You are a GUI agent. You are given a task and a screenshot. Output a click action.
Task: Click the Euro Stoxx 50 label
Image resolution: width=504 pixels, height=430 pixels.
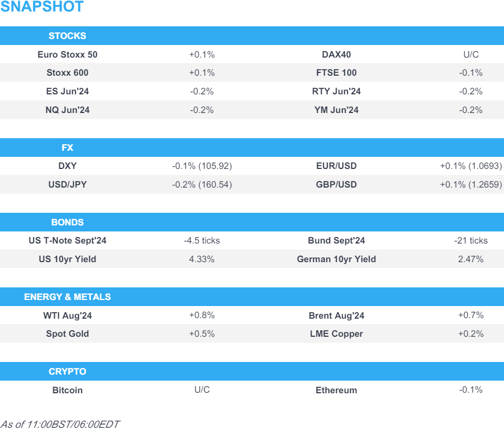point(67,54)
